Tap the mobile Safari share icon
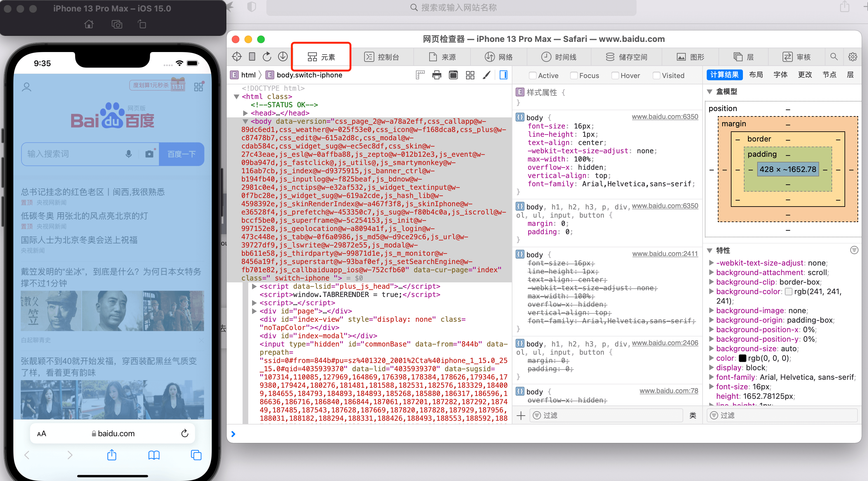The image size is (868, 481). click(112, 455)
